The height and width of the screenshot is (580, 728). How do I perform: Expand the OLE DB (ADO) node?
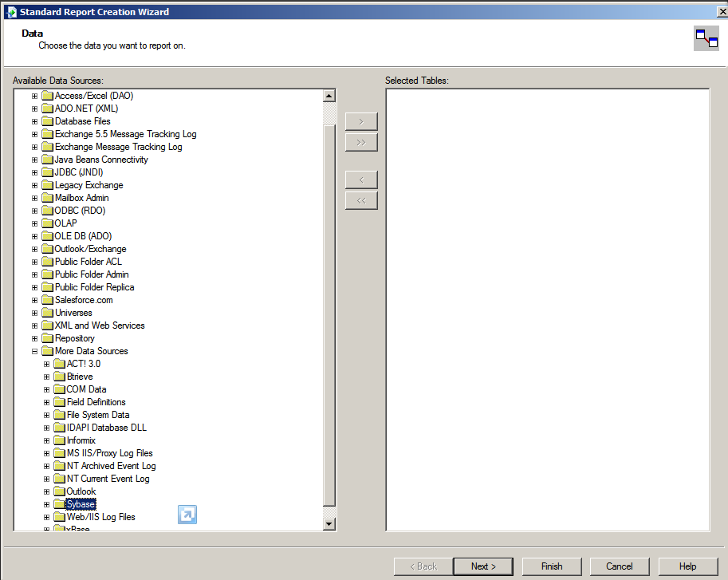(35, 236)
